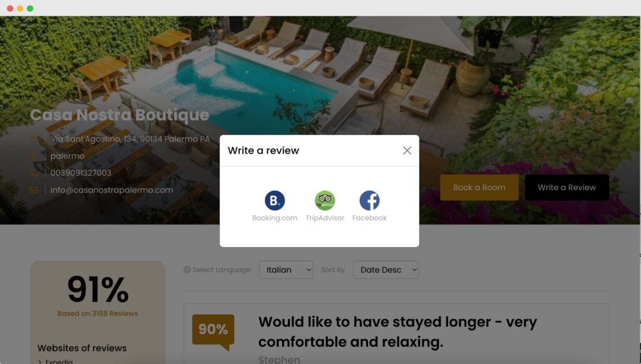Select the TripAdvisor owl icon

[325, 201]
